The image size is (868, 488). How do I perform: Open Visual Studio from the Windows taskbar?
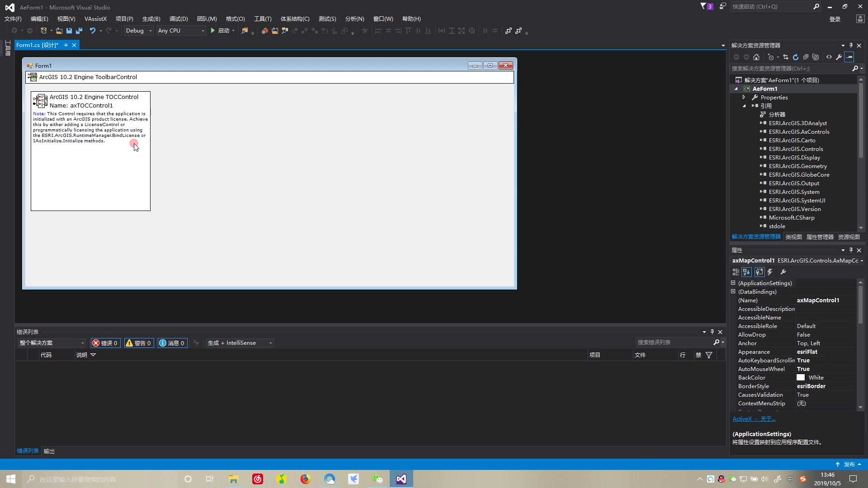point(401,479)
